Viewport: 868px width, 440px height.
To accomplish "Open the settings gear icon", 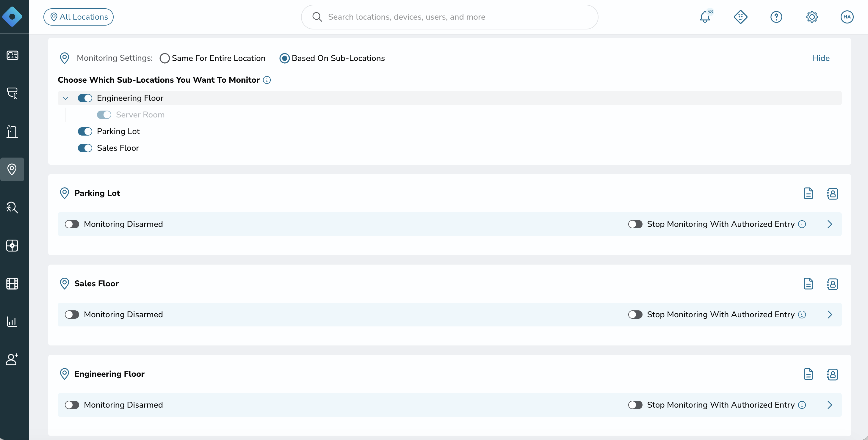I will [812, 17].
